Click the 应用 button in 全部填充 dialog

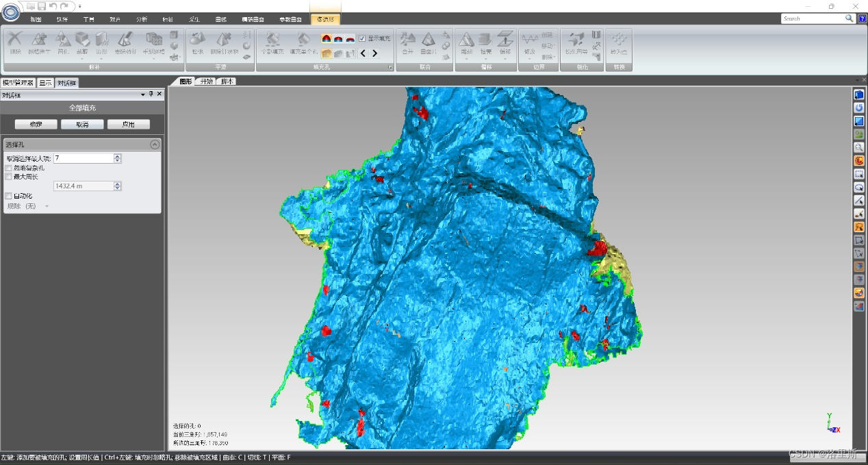pyautogui.click(x=129, y=124)
